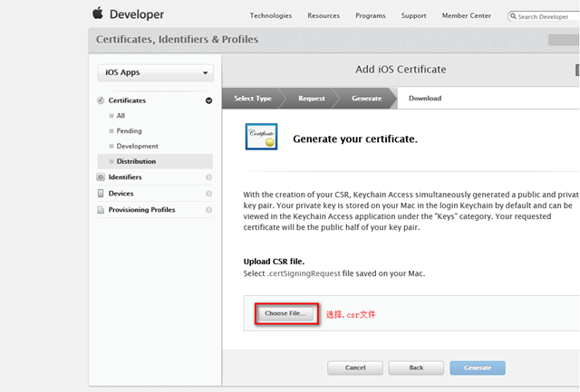Viewport: 580px width, 392px height.
Task: Click the Search Developer field
Action: [548, 16]
